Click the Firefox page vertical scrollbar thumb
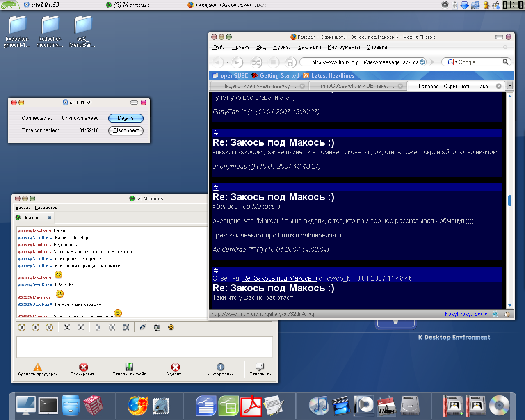The width and height of the screenshot is (525, 420). pyautogui.click(x=510, y=201)
